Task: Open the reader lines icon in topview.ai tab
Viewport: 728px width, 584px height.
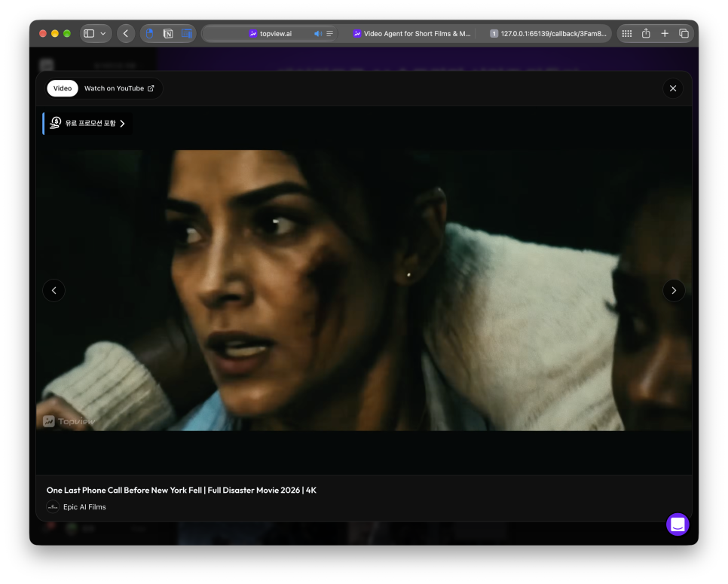Action: point(329,33)
